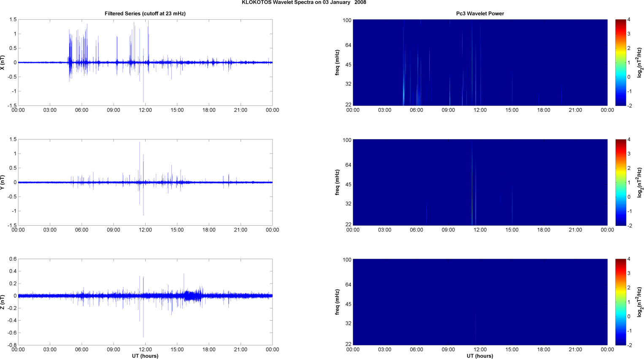This screenshot has width=644, height=359.
Task: Select freq (mHz) label of bottom spectrogram
Action: pyautogui.click(x=338, y=302)
